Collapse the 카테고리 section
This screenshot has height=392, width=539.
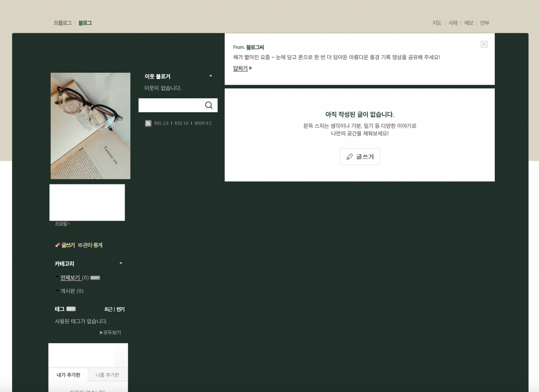tap(121, 264)
